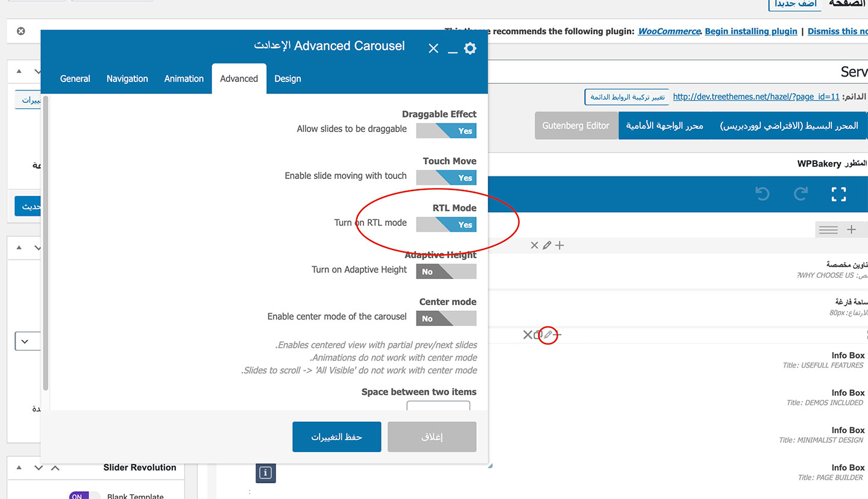The width and height of the screenshot is (868, 499).
Task: Turn on the Adaptive Height switch
Action: tap(446, 272)
